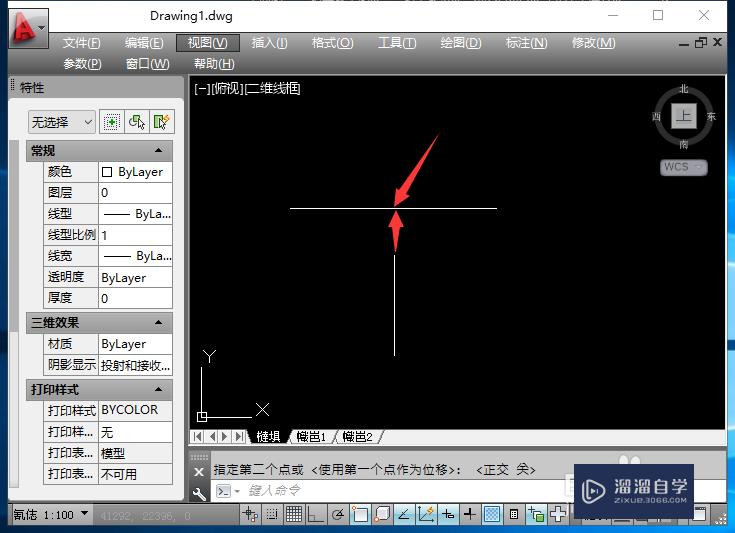Open the 工具(T) menu
Screen dimensions: 735x533
(397, 43)
